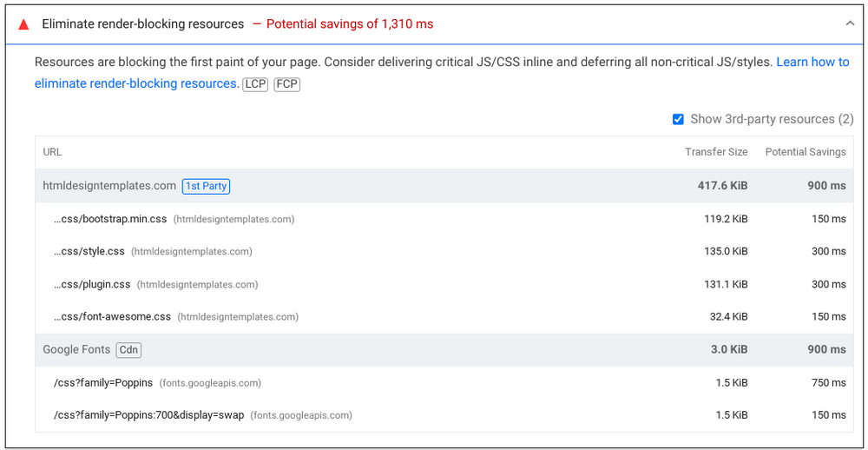Open the bootstrap.min.css resource URL
Image resolution: width=868 pixels, height=450 pixels.
[110, 219]
